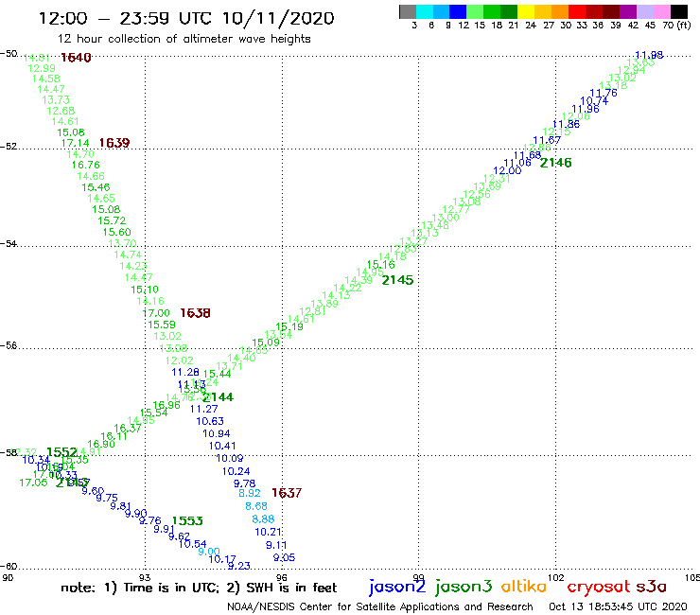Click the 16.76 wave height value
The height and width of the screenshot is (615, 700).
coord(86,165)
